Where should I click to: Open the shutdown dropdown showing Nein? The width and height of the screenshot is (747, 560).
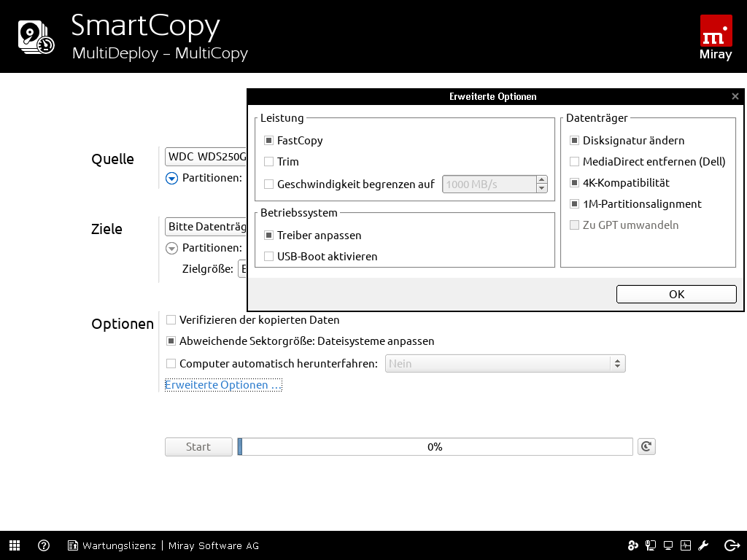click(505, 363)
